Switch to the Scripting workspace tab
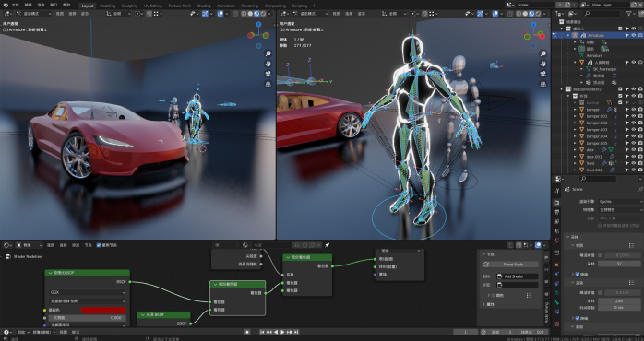The height and width of the screenshot is (341, 644). 300,6
